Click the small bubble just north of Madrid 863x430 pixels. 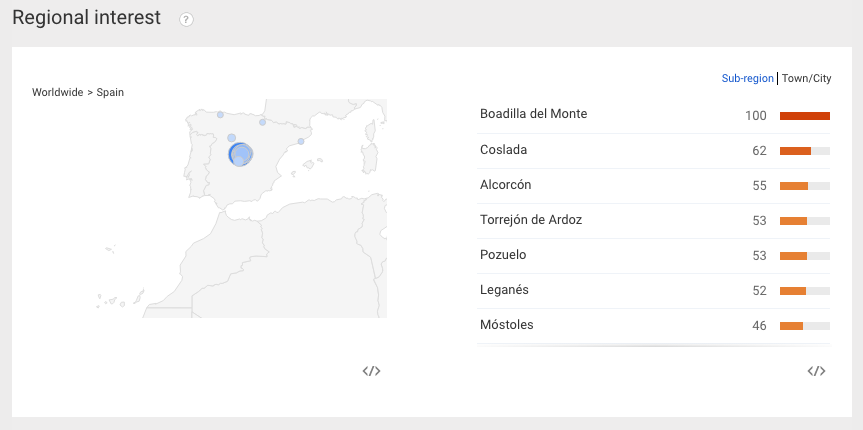(232, 138)
